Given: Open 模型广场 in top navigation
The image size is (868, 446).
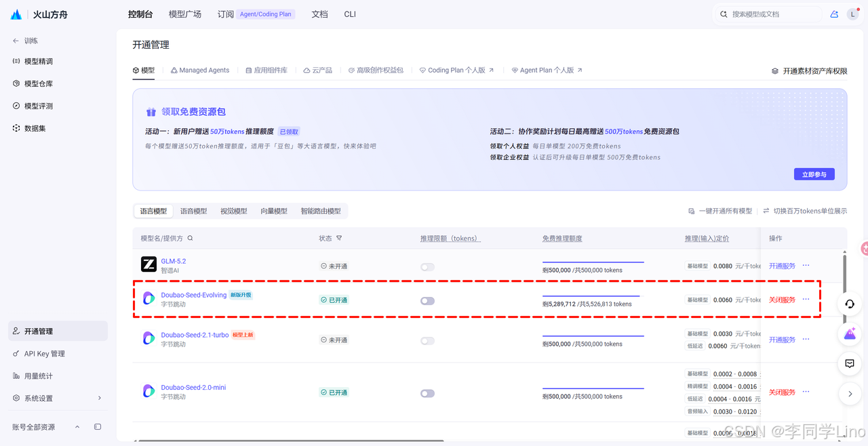Looking at the screenshot, I should coord(185,14).
